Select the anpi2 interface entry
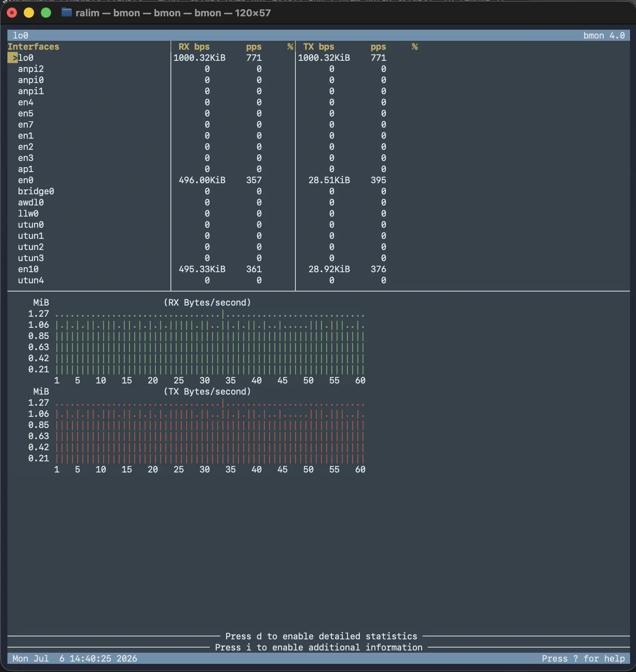The image size is (636, 672). coord(31,69)
